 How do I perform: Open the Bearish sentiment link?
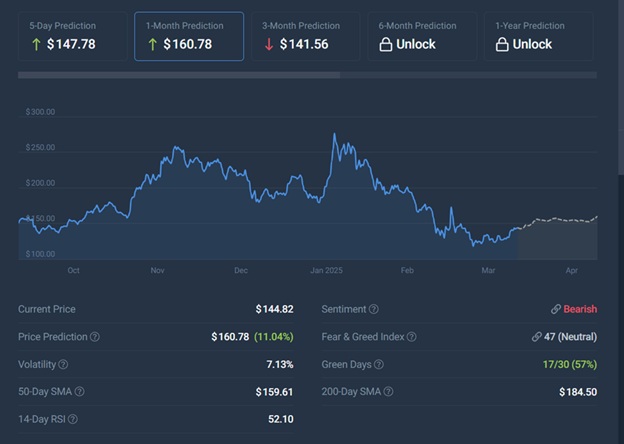(x=580, y=310)
